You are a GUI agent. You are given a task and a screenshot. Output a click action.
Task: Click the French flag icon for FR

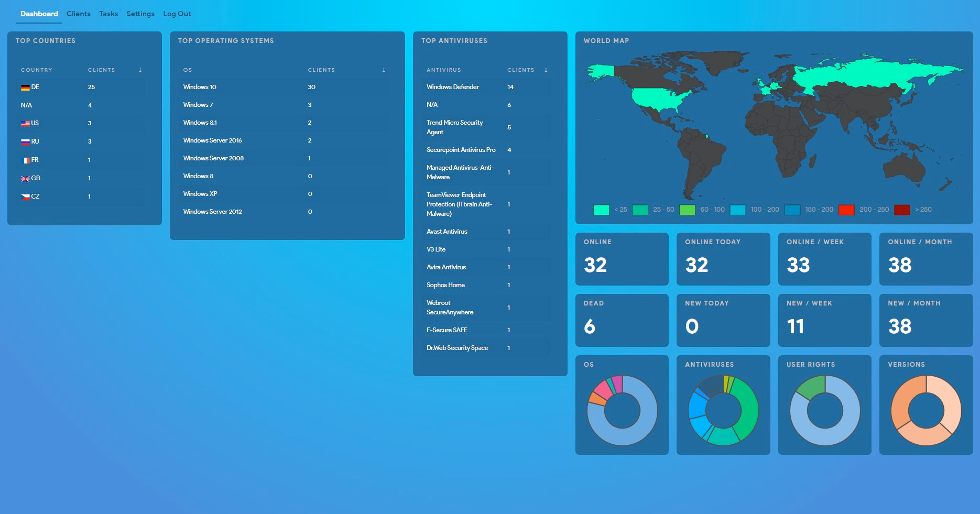25,160
